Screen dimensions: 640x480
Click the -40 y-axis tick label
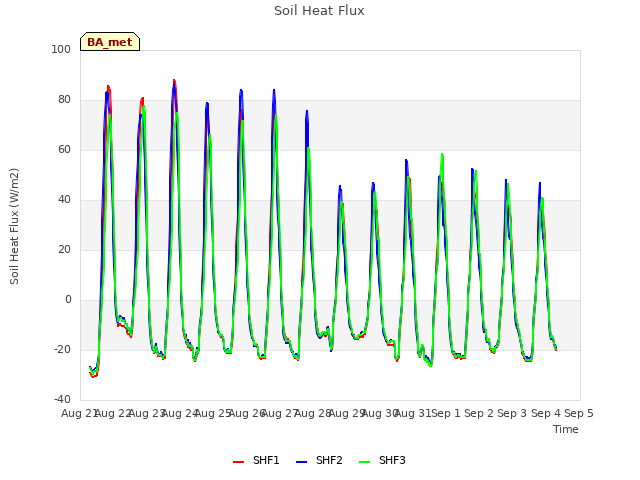(62, 399)
